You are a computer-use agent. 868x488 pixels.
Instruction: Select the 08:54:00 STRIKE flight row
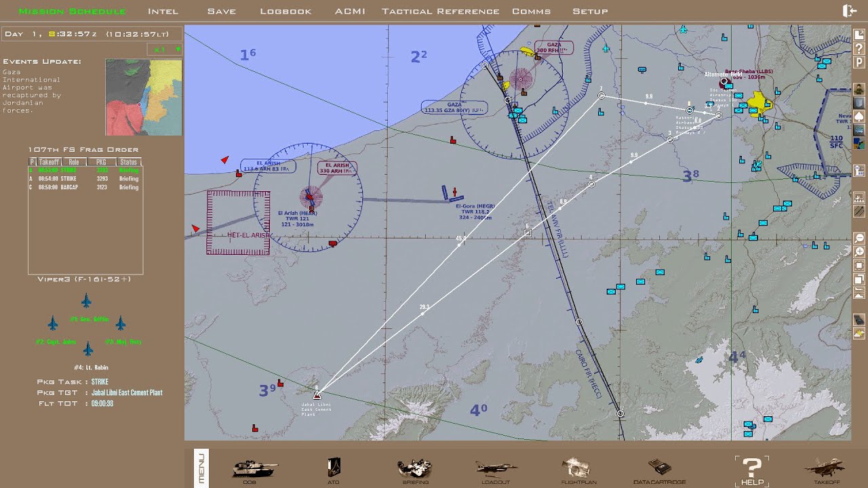click(85, 179)
